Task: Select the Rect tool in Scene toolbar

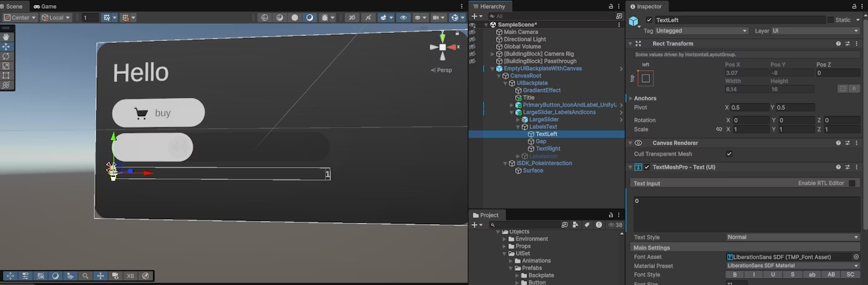Action: [x=6, y=75]
